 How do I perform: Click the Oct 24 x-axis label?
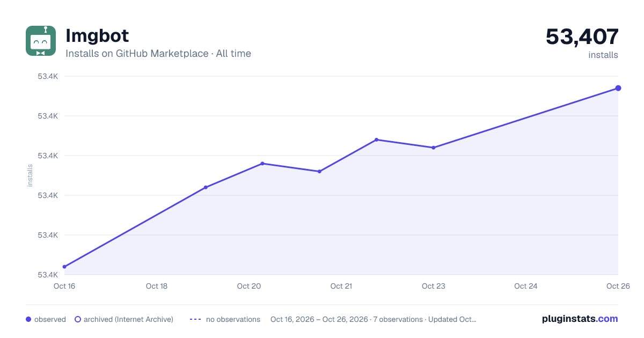(x=526, y=286)
